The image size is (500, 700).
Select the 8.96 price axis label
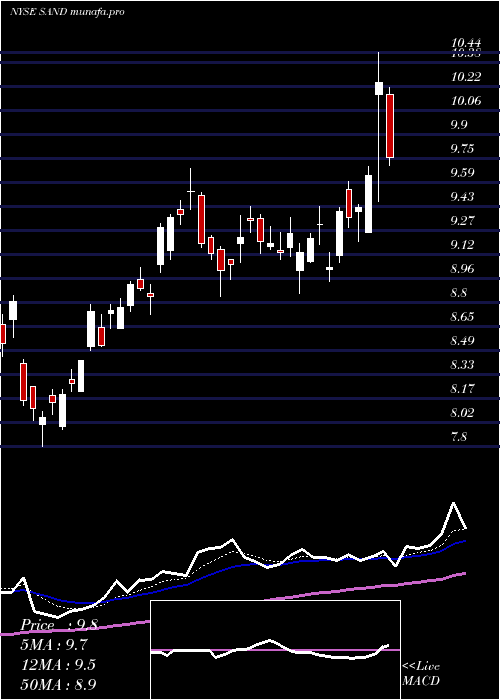(x=462, y=269)
